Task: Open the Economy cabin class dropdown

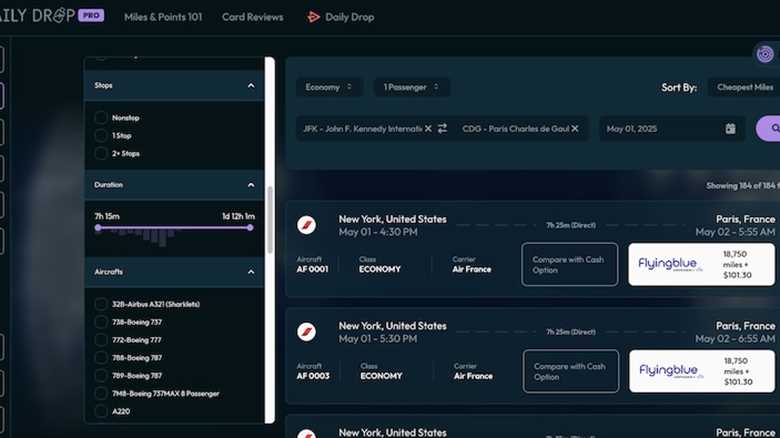Action: tap(329, 87)
